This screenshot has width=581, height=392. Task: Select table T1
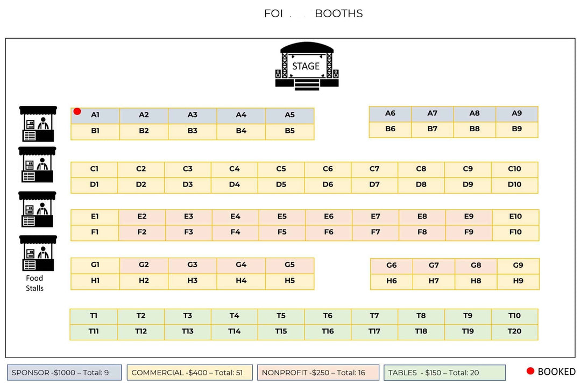94,316
